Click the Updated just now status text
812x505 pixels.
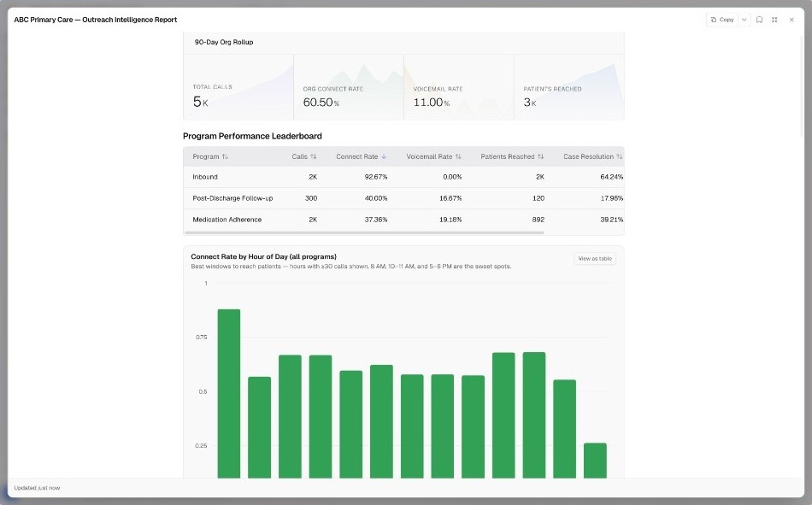[x=37, y=488]
